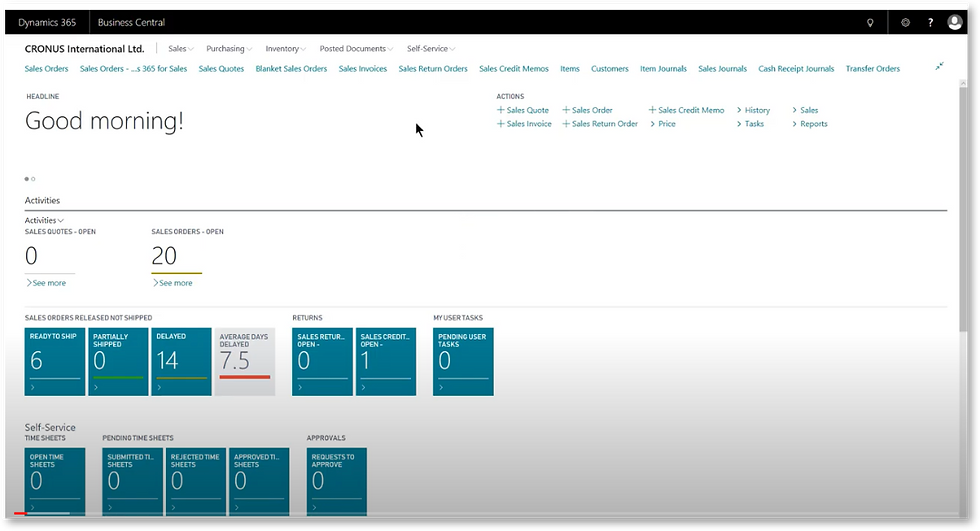Click the Dynamics 365 header label
980x531 pixels.
[x=47, y=22]
